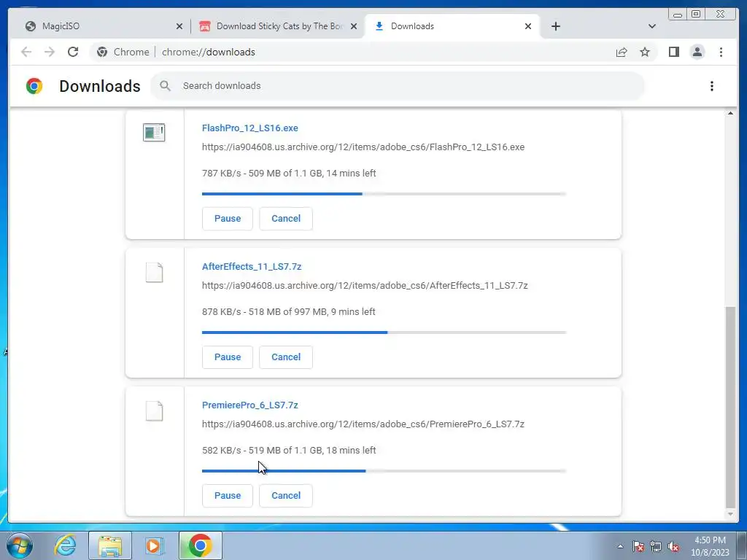Reload the downloads page
Screen dimensions: 747x560
[73, 52]
